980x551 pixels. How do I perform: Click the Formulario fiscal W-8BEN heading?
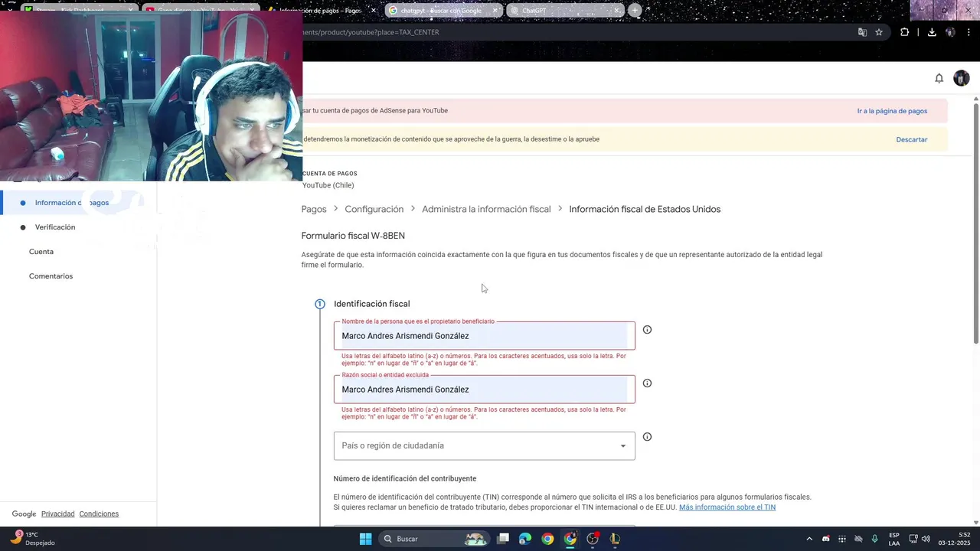[x=353, y=236]
